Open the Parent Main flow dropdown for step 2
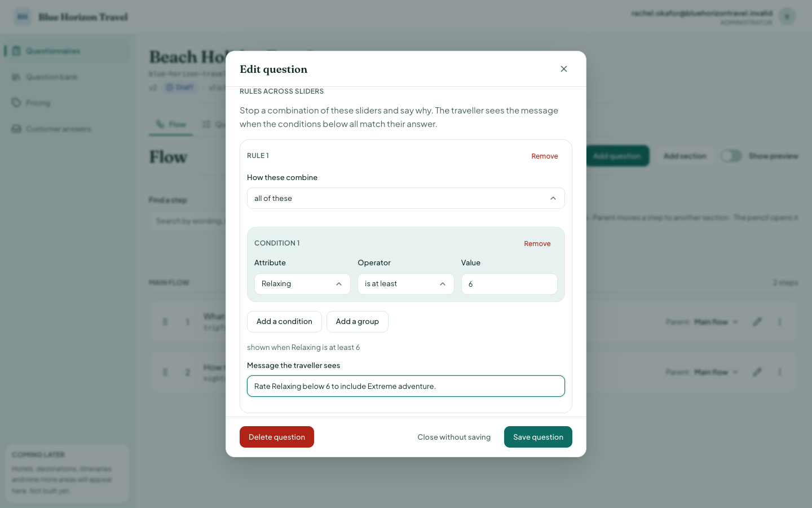This screenshot has height=508, width=812. click(x=716, y=372)
